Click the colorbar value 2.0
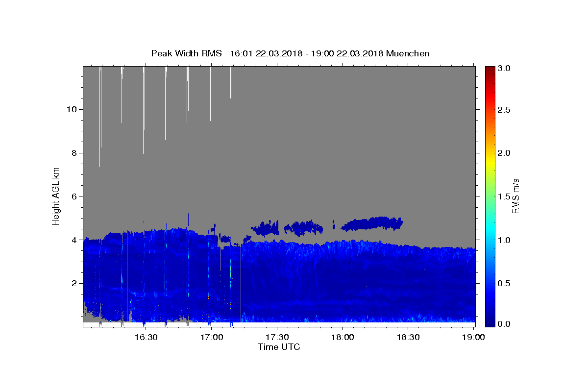This screenshot has width=588, height=392. point(505,153)
